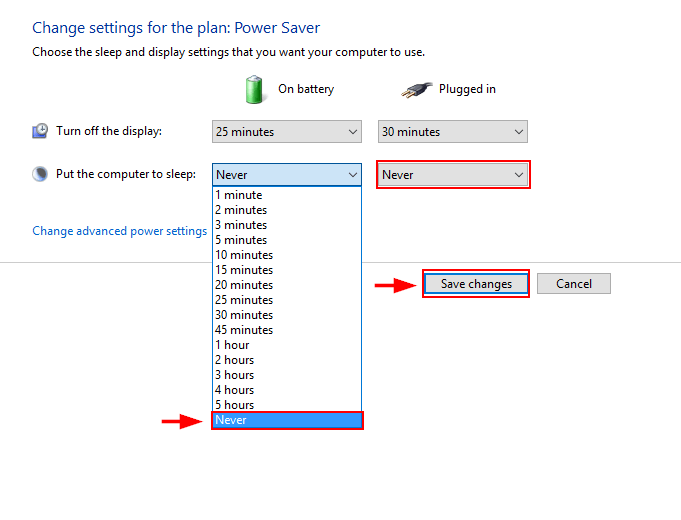Open Change advanced power settings link
Screen dimensions: 681x520
click(x=119, y=231)
